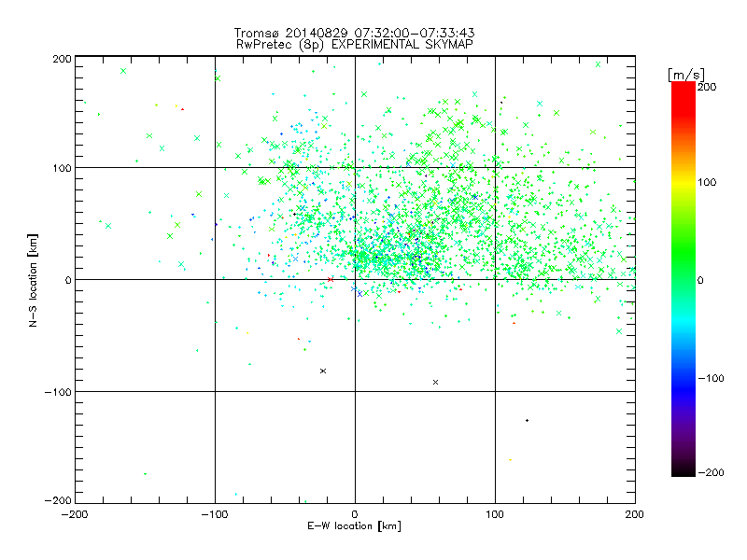Click the x-axis tick label '-200'
The width and height of the screenshot is (747, 560).
75,514
